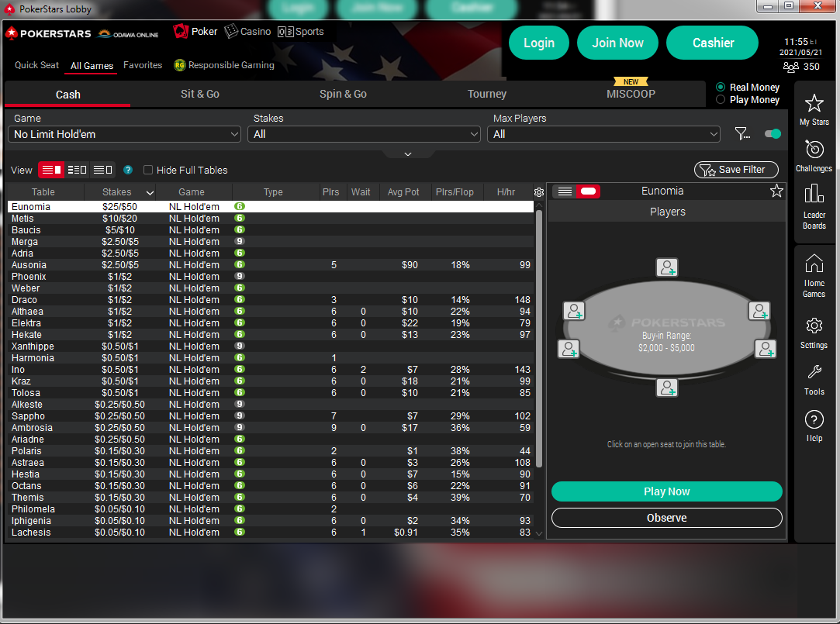Click view help question icon
This screenshot has width=840, height=624.
(128, 170)
